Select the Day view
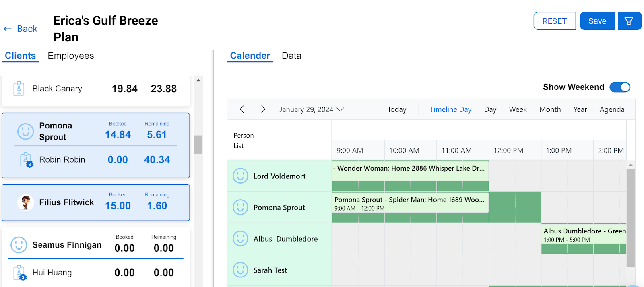The image size is (644, 287). coord(490,109)
